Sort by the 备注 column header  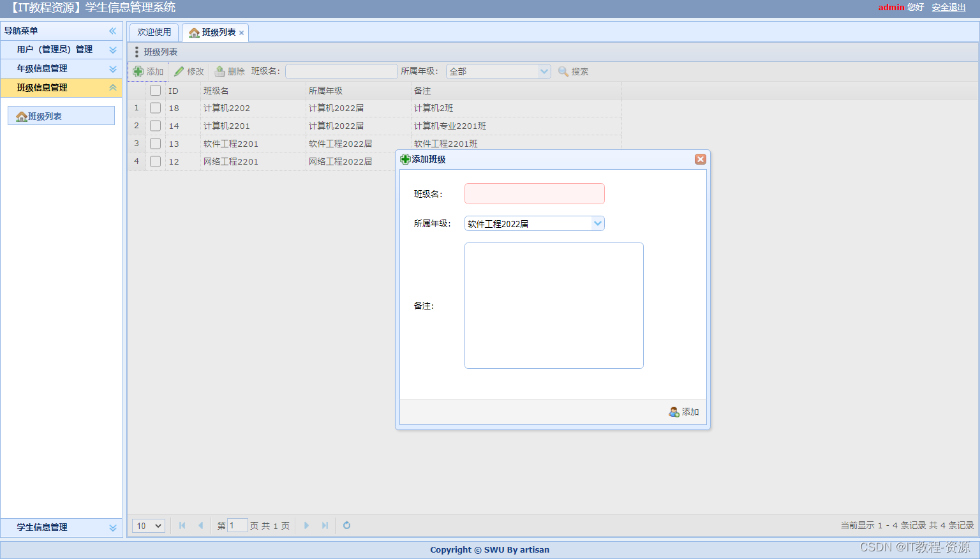click(516, 91)
